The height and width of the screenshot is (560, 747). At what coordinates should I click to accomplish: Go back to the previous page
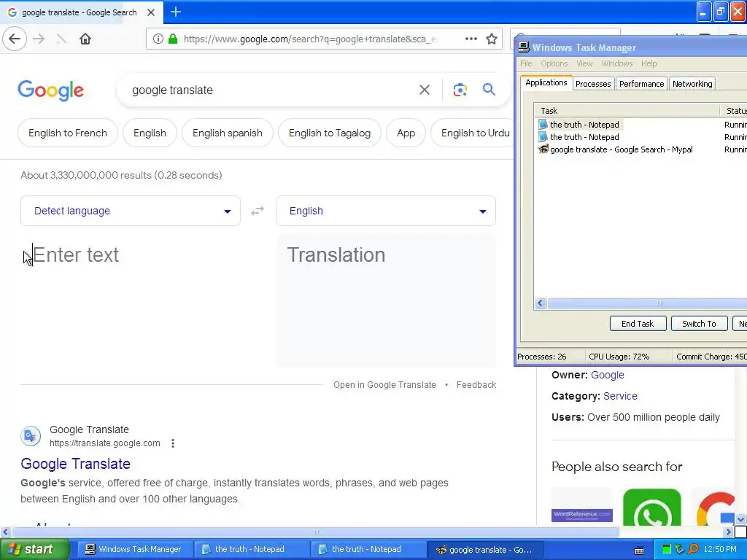[15, 39]
